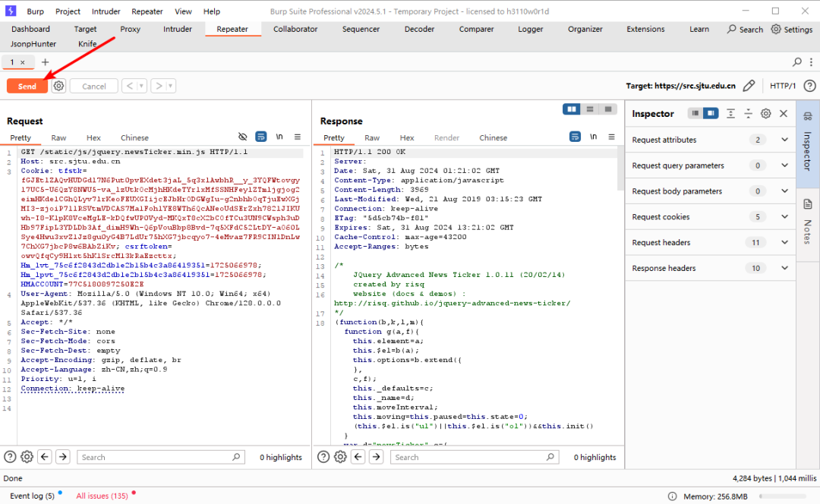
Task: Show Response in Chinese view
Action: [x=494, y=137]
